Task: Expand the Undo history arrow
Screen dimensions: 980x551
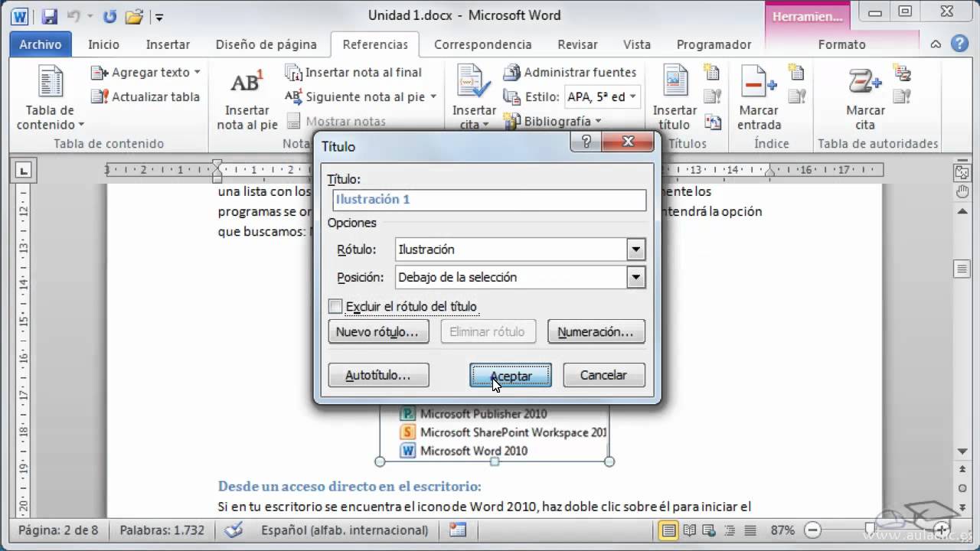Action: tap(90, 16)
